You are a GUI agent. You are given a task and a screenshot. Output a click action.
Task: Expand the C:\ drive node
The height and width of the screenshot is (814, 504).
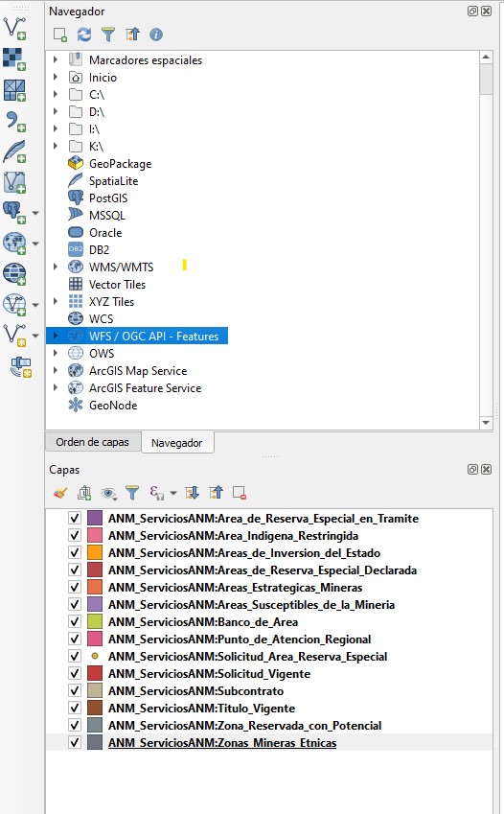[x=56, y=95]
